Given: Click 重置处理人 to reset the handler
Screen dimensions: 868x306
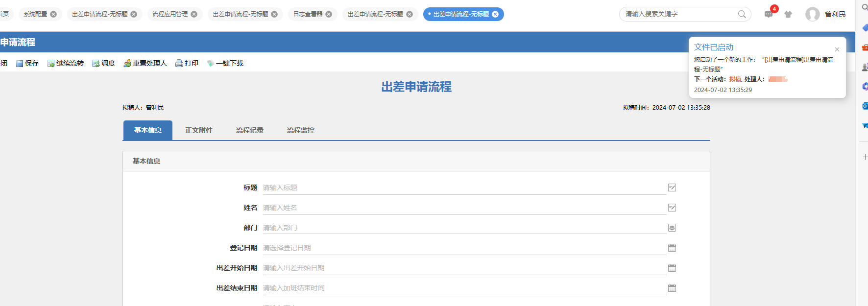Looking at the screenshot, I should (145, 63).
